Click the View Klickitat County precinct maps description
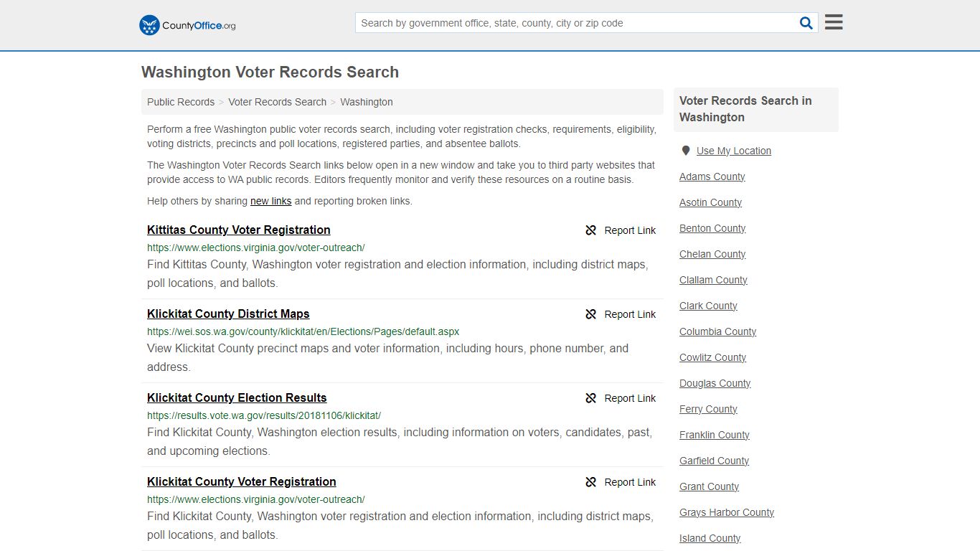Image resolution: width=980 pixels, height=551 pixels. [x=387, y=357]
